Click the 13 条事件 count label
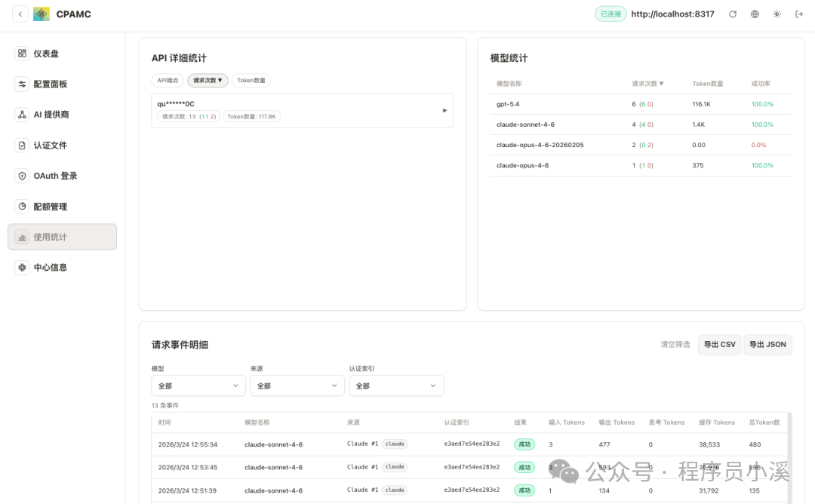Screen dimensions: 815x504 coord(165,405)
